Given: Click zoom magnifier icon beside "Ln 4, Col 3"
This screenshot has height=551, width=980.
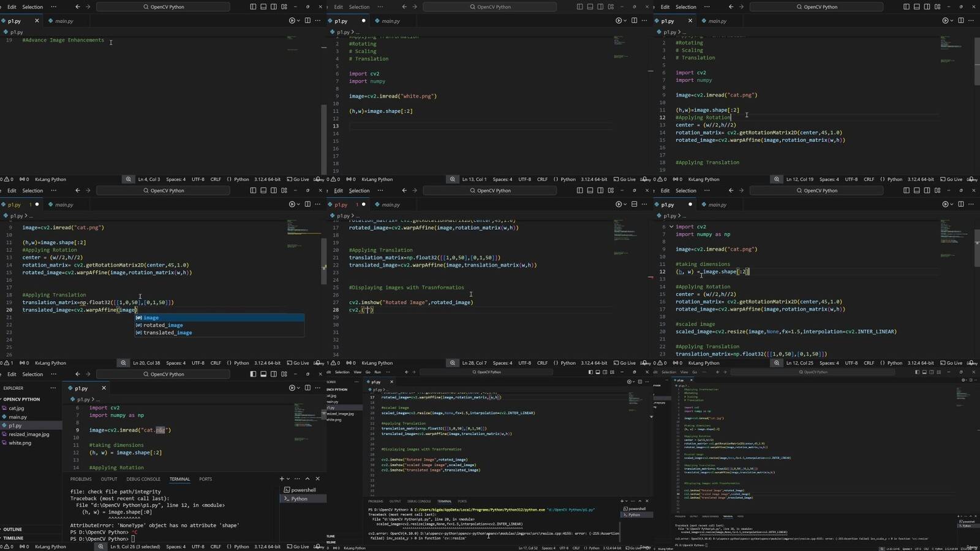Looking at the screenshot, I should click(x=128, y=180).
